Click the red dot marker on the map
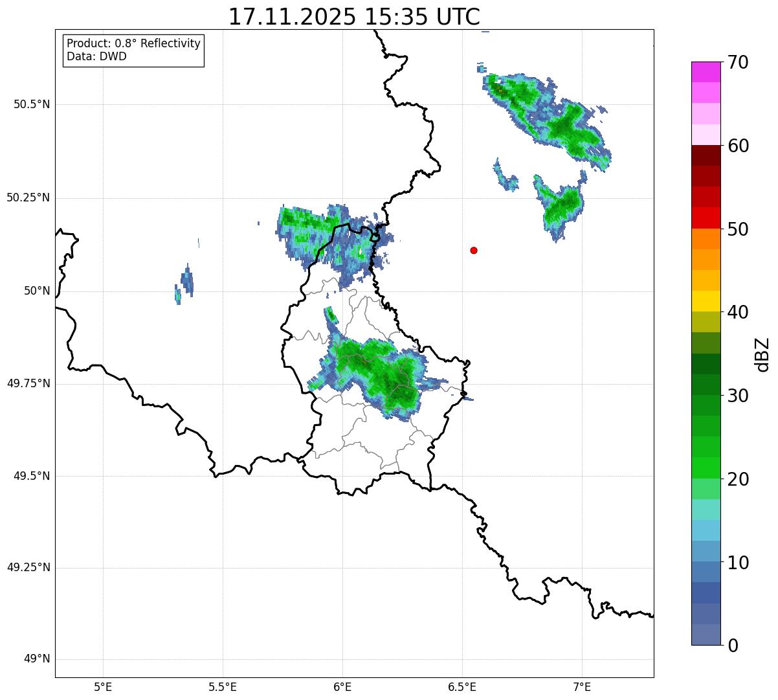The width and height of the screenshot is (778, 700). (474, 250)
